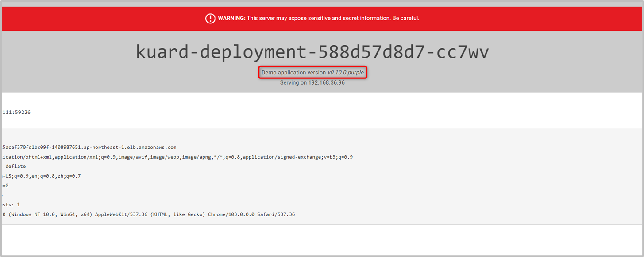Click the warning exclamation circle icon

(x=210, y=19)
